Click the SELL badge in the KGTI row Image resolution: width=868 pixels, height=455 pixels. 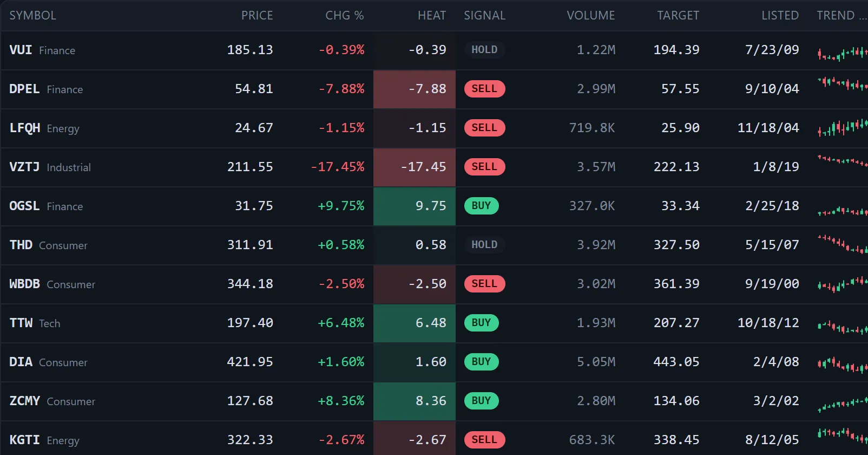pyautogui.click(x=484, y=440)
